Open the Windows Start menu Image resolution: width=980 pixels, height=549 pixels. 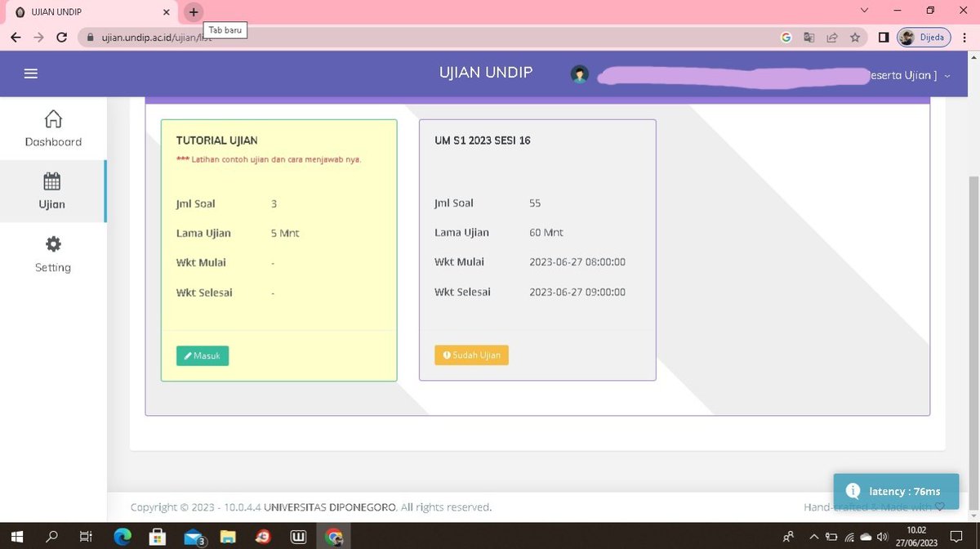point(18,537)
